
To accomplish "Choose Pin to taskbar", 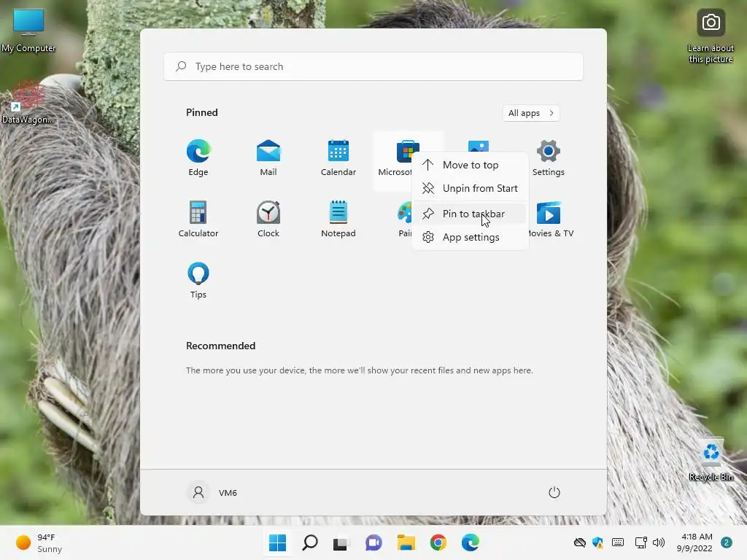I will point(471,214).
